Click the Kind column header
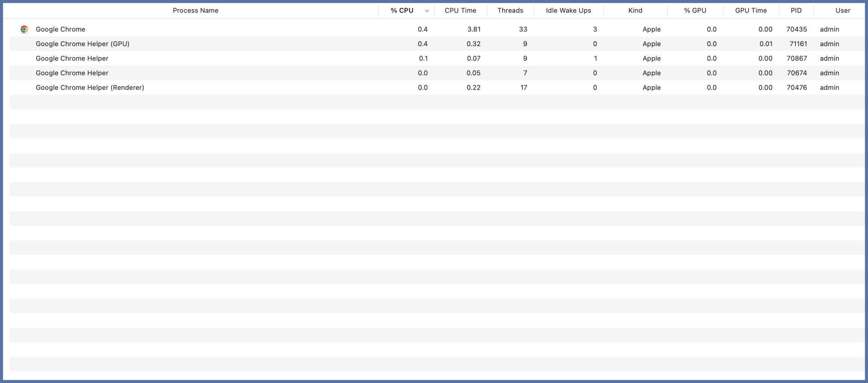The width and height of the screenshot is (868, 383). click(x=635, y=10)
